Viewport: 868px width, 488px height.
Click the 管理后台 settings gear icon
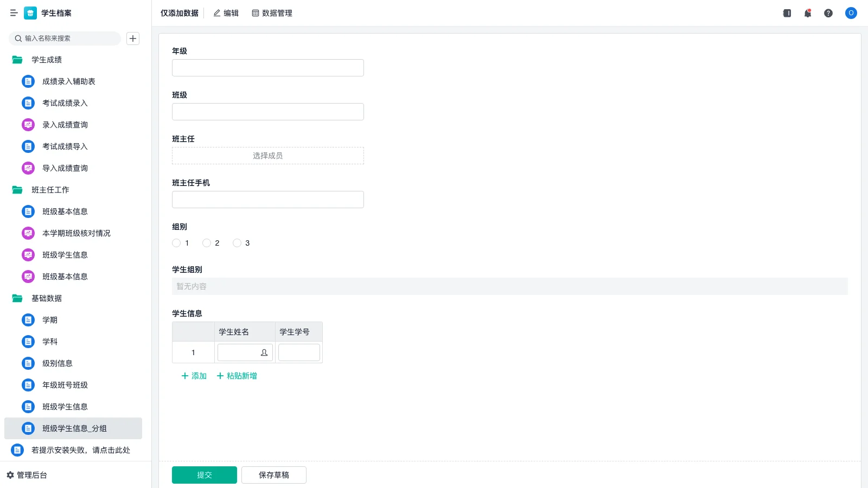(x=9, y=475)
